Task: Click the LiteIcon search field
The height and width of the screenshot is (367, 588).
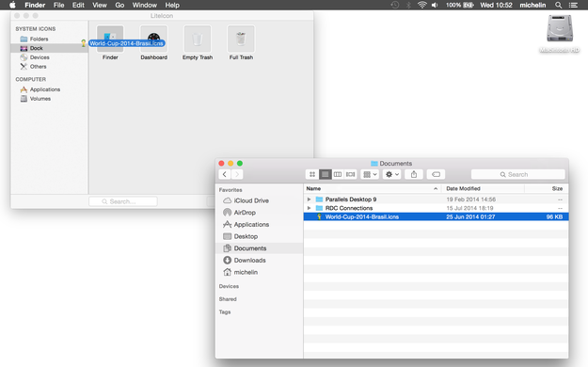Action: 123,201
